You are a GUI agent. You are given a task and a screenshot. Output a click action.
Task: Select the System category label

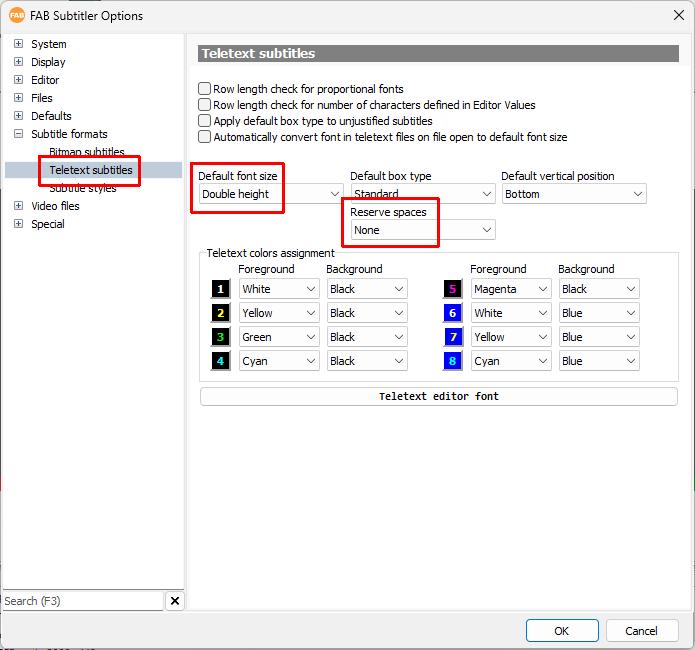(x=49, y=44)
